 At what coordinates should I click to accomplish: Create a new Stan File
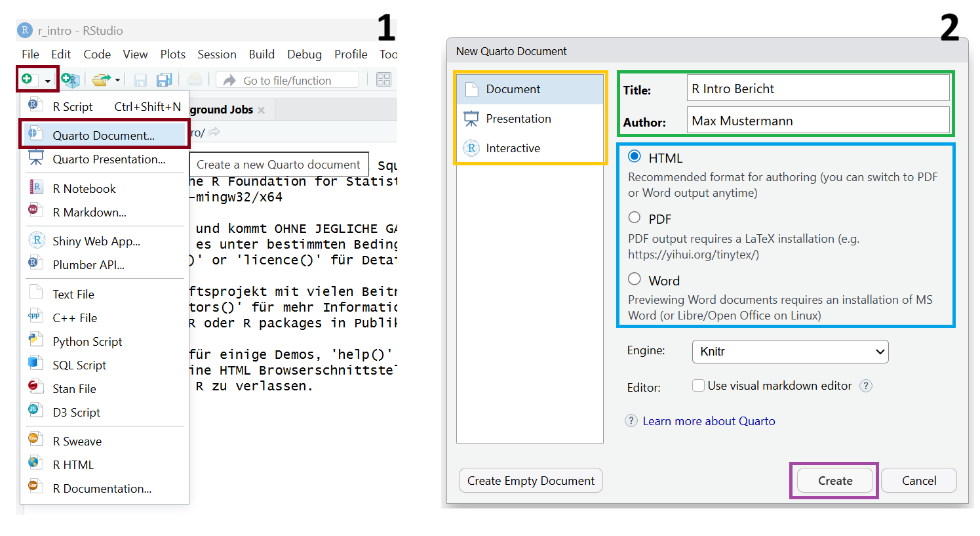click(104, 388)
